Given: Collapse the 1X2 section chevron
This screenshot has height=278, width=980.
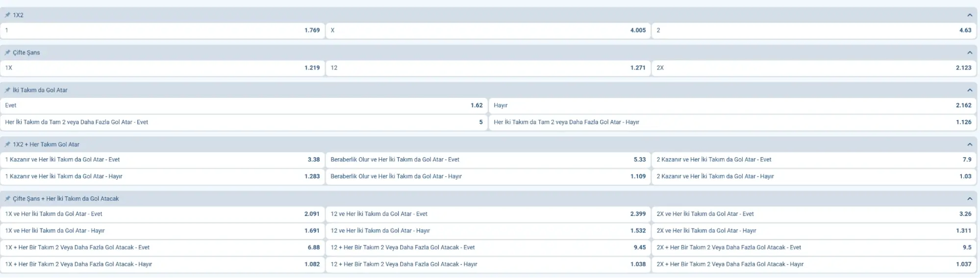Looking at the screenshot, I should click(969, 15).
